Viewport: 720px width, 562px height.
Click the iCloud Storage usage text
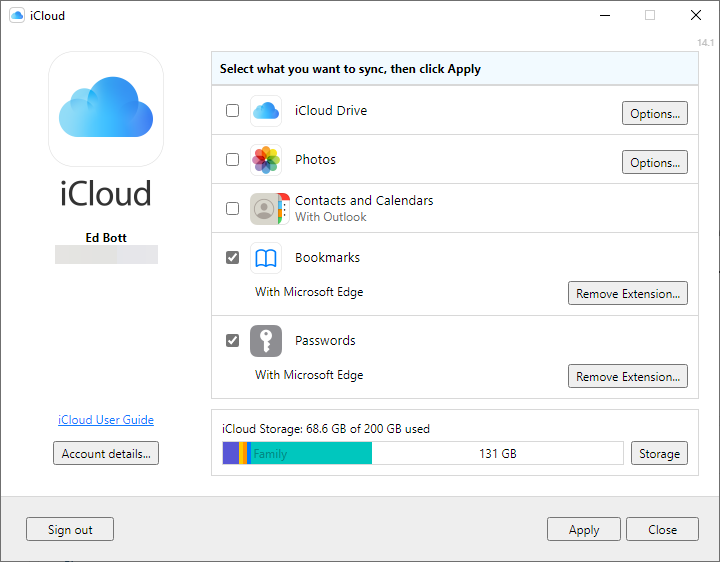coord(326,429)
